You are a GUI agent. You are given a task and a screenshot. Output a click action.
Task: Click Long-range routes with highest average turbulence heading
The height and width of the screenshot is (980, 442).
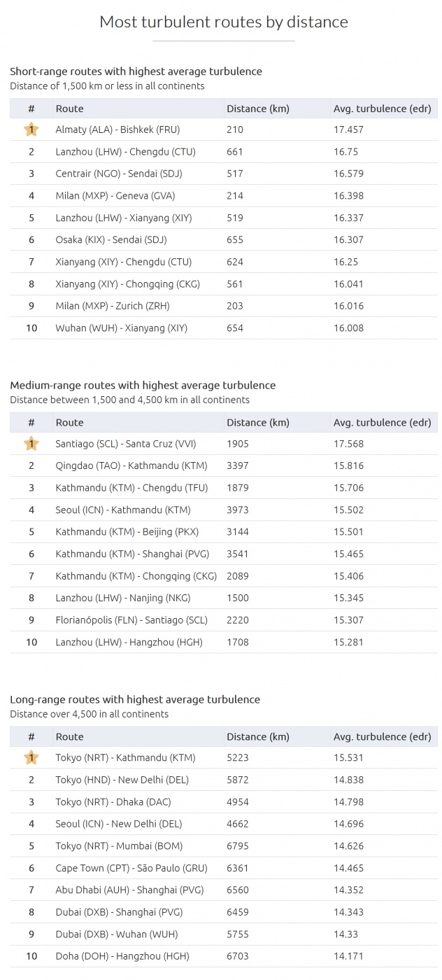(135, 699)
